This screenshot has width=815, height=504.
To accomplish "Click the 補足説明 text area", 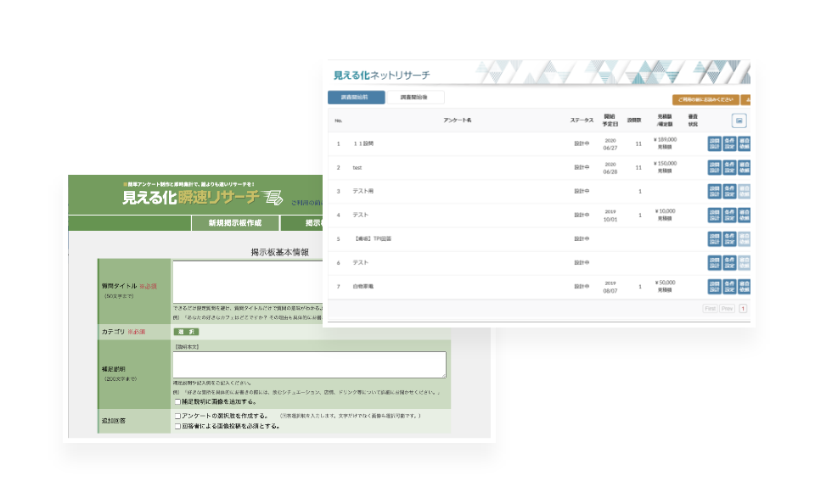I will (309, 365).
